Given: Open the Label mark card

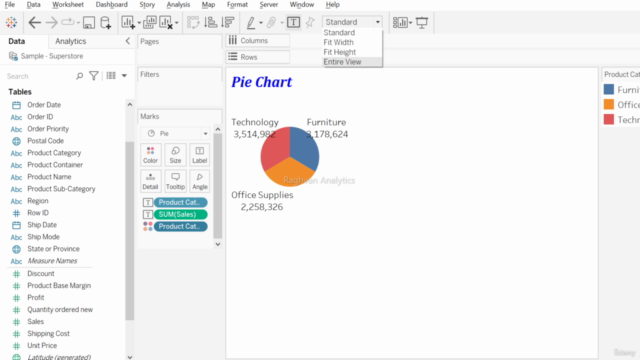Looking at the screenshot, I should click(x=200, y=155).
